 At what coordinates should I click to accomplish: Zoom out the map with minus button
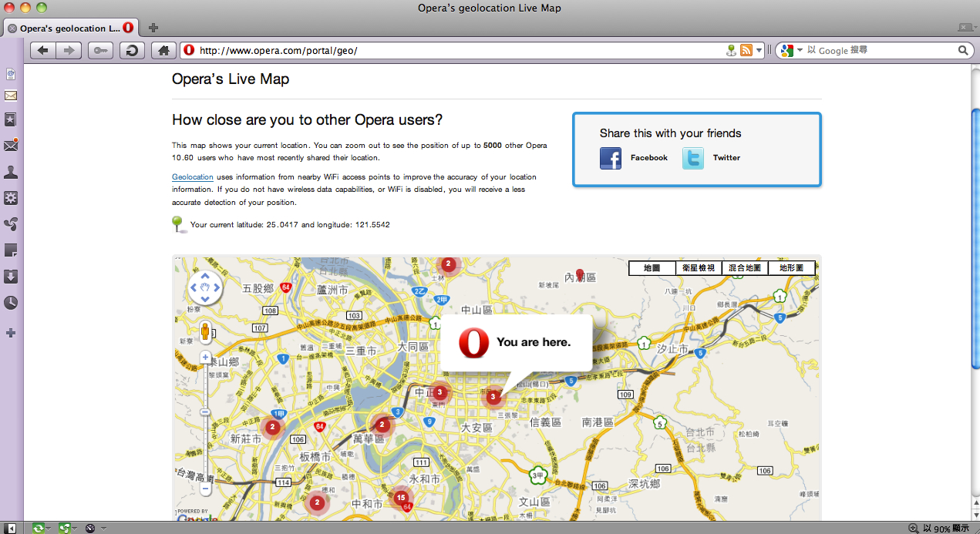pyautogui.click(x=205, y=488)
